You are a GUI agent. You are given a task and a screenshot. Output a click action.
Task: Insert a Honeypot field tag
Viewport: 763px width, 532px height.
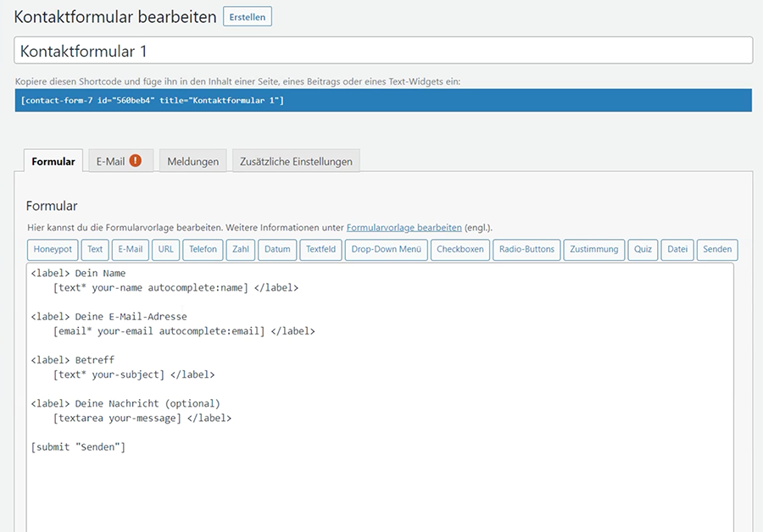(53, 249)
